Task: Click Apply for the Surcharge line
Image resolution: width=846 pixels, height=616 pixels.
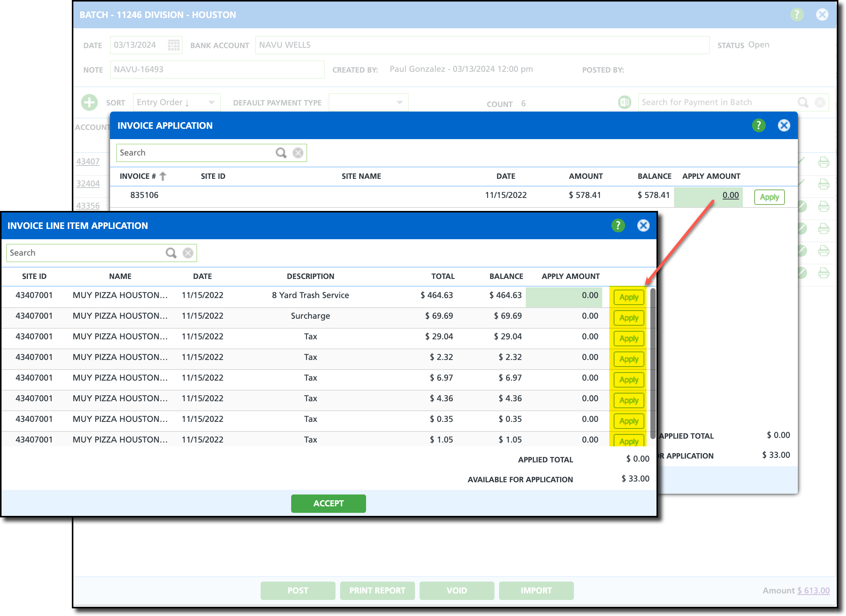Action: (x=629, y=318)
